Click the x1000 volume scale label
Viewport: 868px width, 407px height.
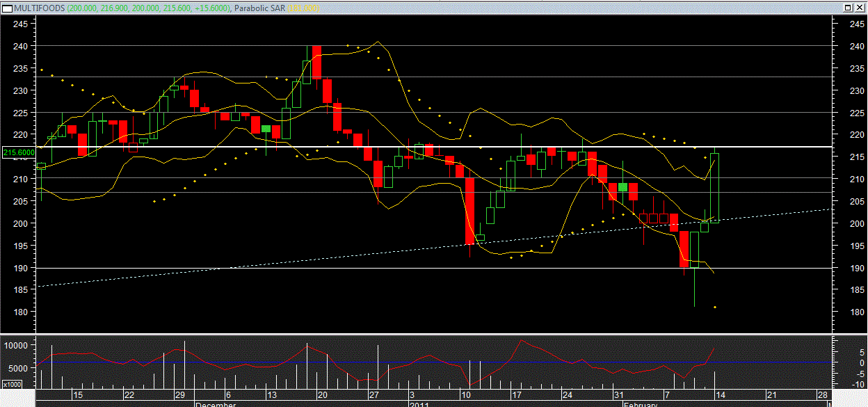tap(11, 384)
